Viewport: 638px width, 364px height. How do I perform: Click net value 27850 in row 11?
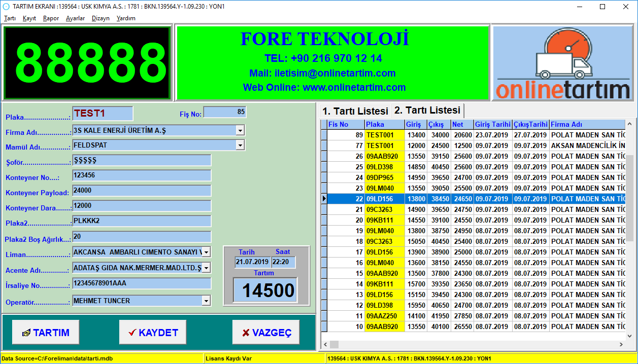462,316
